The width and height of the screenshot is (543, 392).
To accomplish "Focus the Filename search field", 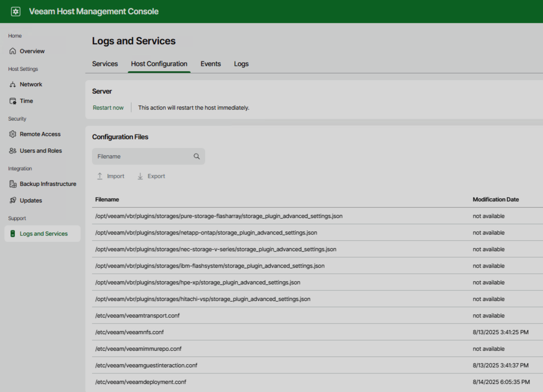I will click(143, 156).
